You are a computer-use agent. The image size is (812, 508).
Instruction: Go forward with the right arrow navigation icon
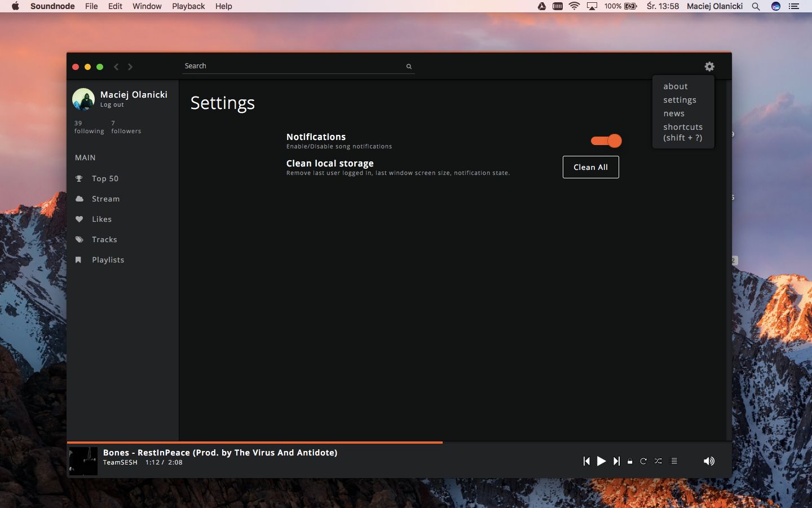[x=130, y=67]
